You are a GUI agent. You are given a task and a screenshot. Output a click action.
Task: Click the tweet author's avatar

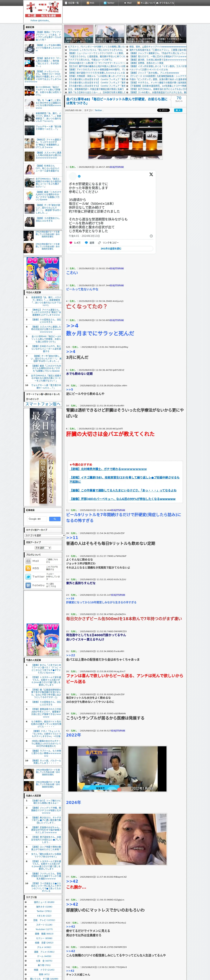(x=72, y=176)
